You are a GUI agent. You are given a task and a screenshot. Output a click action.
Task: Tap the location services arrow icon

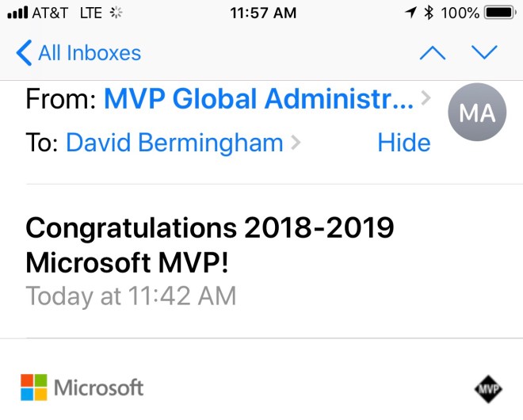point(410,13)
